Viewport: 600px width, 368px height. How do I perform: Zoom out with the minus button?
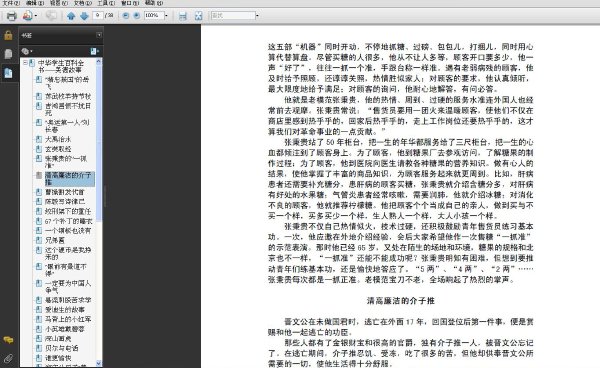tap(126, 16)
